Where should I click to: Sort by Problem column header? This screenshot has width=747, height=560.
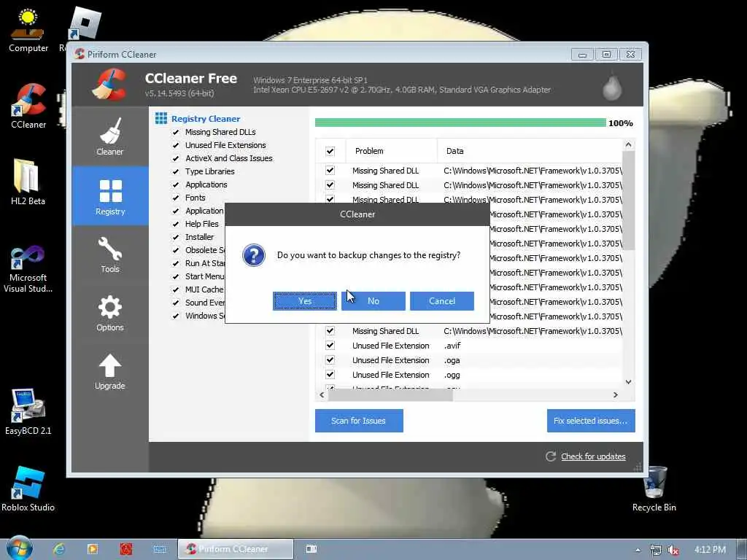(x=391, y=151)
